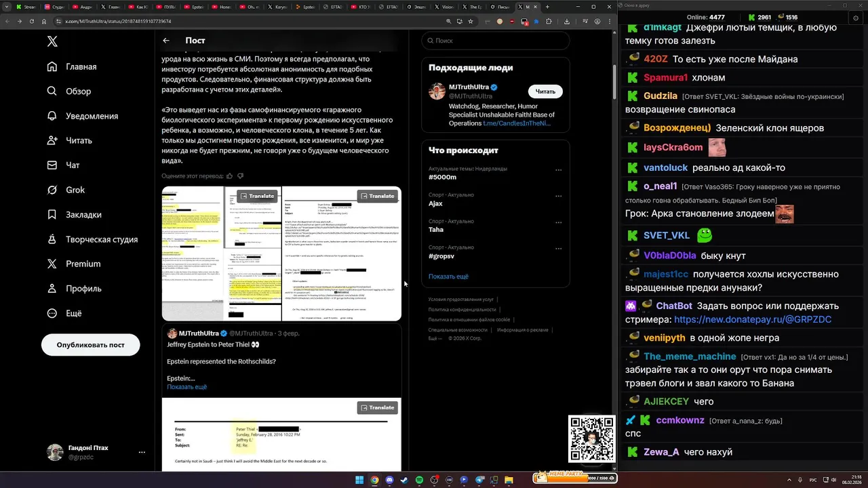Open Ещё footer links menu
The height and width of the screenshot is (488, 868).
click(x=435, y=338)
